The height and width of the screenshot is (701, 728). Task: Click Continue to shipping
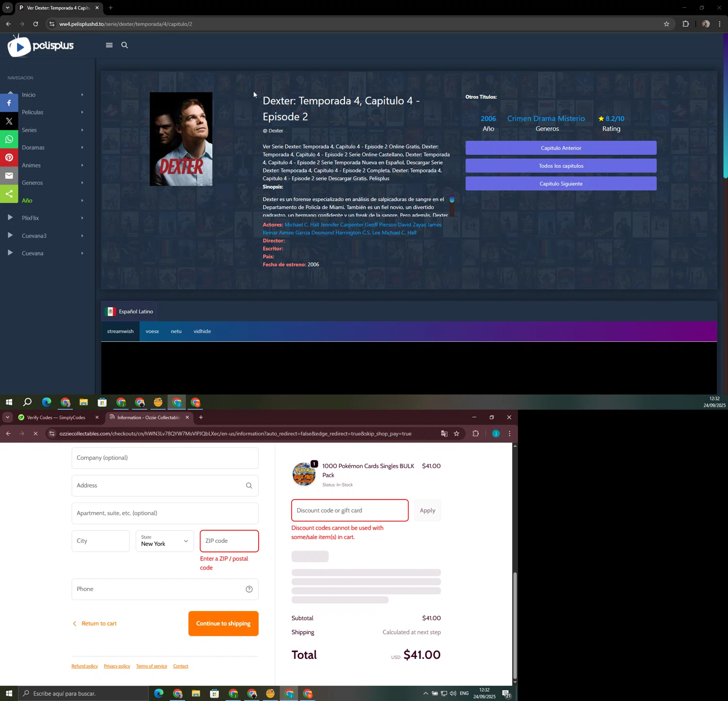223,624
